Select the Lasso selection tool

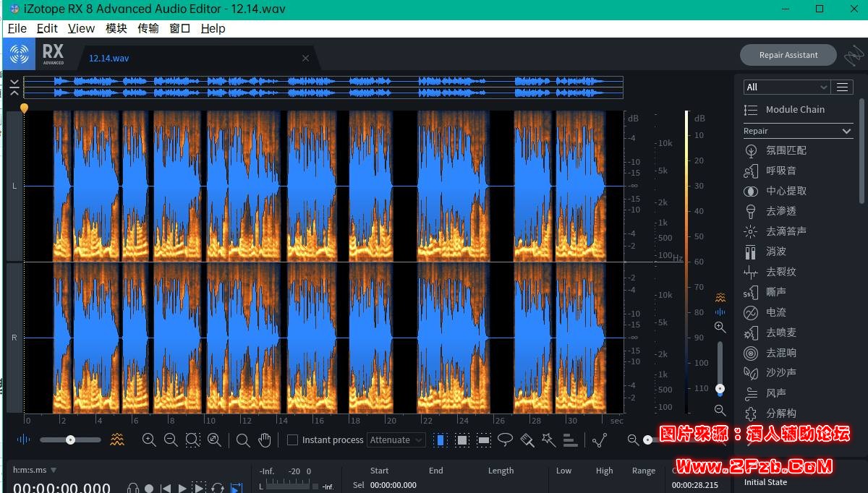pyautogui.click(x=505, y=440)
